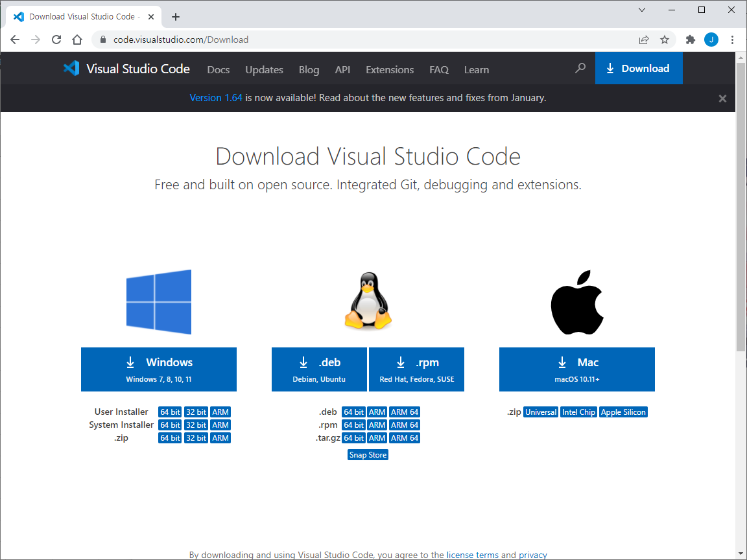Click the blue Download button in navbar
Image resolution: width=747 pixels, height=560 pixels.
tap(638, 68)
